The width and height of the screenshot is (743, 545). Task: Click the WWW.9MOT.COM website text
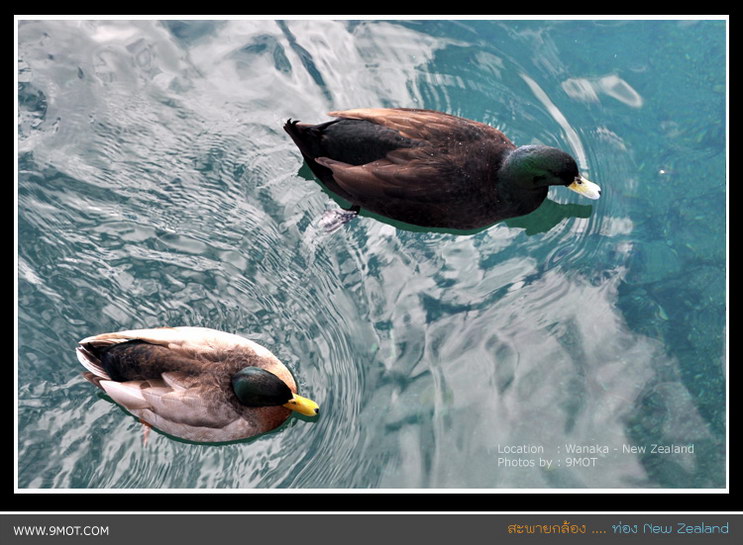(x=61, y=530)
